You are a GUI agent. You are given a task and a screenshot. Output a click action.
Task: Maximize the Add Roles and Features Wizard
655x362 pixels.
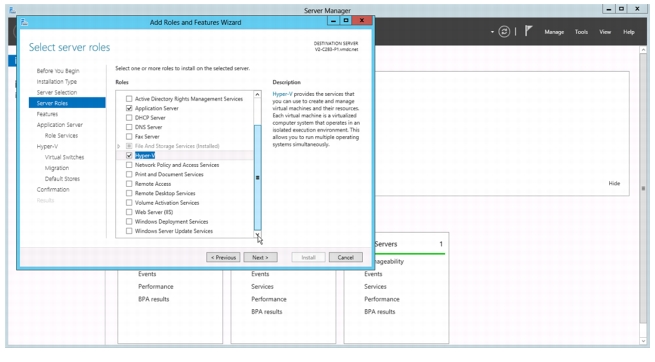click(x=346, y=21)
